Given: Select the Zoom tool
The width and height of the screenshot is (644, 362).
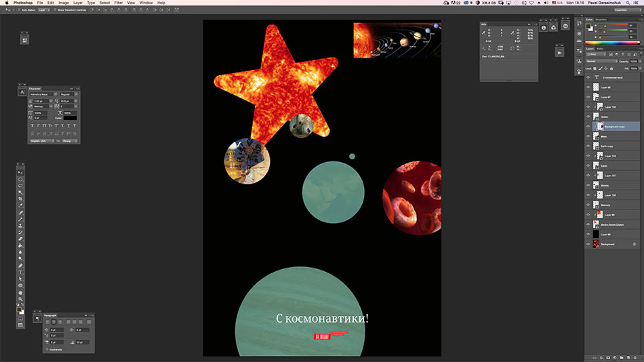Looking at the screenshot, I should click(20, 299).
